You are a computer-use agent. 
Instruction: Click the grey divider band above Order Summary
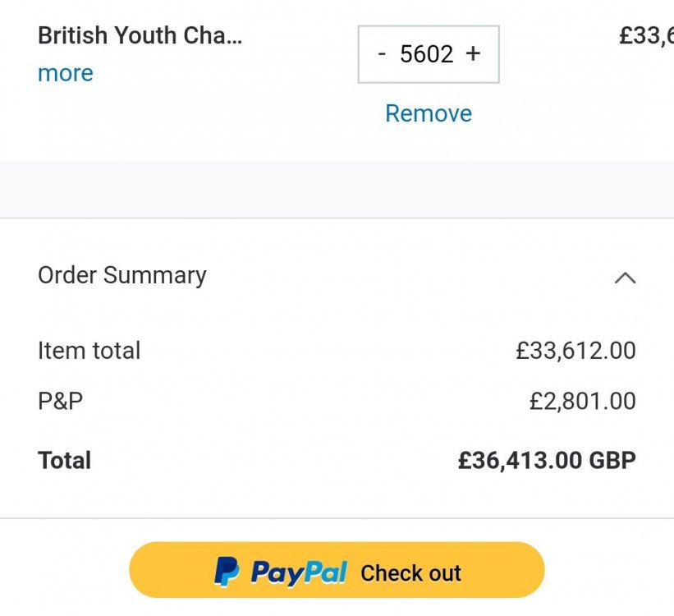337,189
